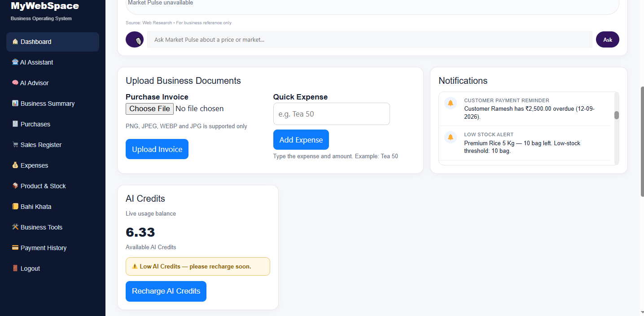Click the Market Pulse purple avatar icon
The width and height of the screenshot is (644, 316).
coord(135,39)
